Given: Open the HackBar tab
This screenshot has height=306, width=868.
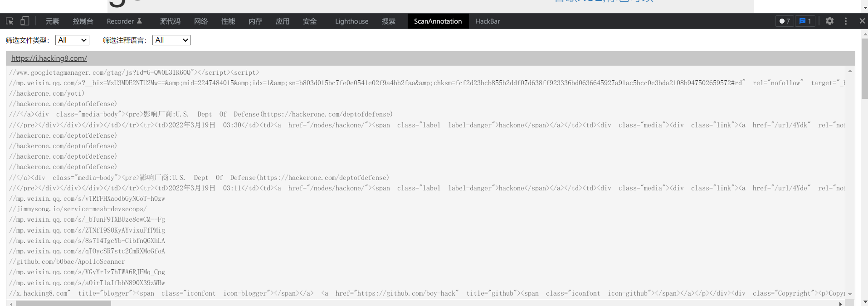Looking at the screenshot, I should tap(488, 21).
